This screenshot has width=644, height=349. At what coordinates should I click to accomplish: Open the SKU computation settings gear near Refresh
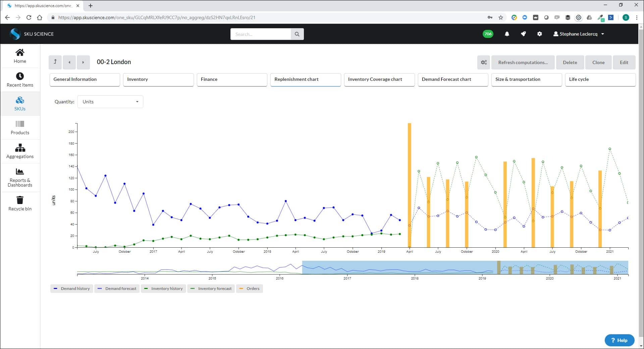click(483, 62)
